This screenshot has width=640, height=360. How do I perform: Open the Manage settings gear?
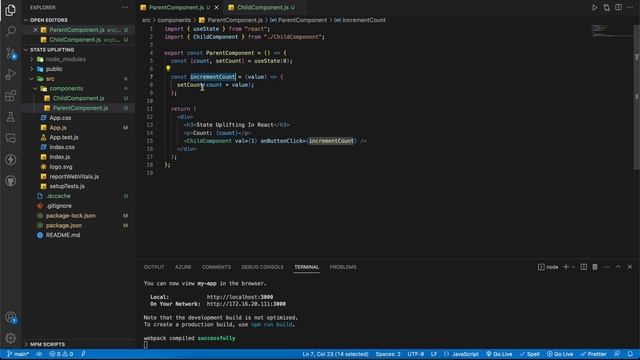(x=11, y=338)
